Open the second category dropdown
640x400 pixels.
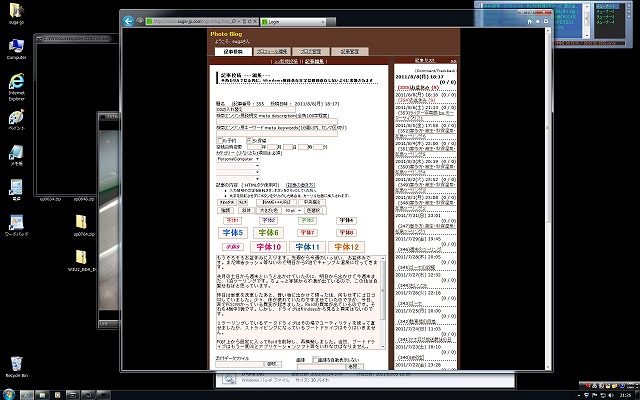coord(238,166)
